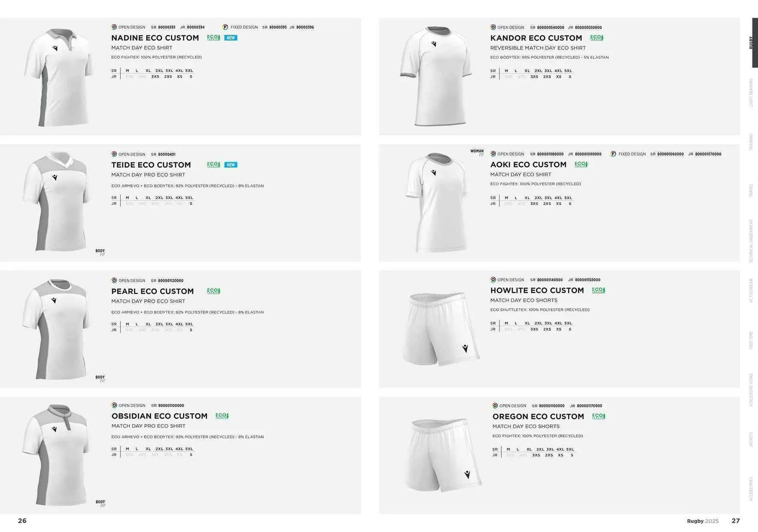Click the Fixed Design icon above Nadine Eco Custom
Image resolution: width=758 pixels, height=532 pixels.
pyautogui.click(x=225, y=27)
